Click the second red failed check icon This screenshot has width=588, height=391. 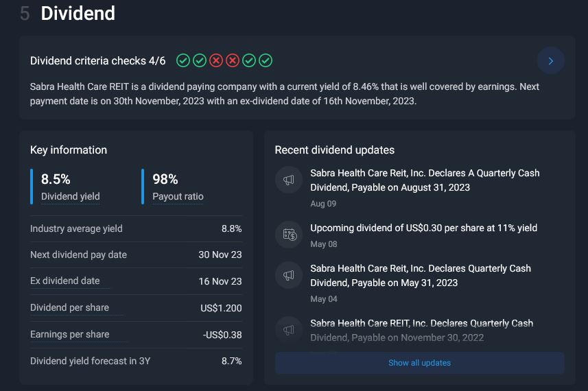point(233,60)
